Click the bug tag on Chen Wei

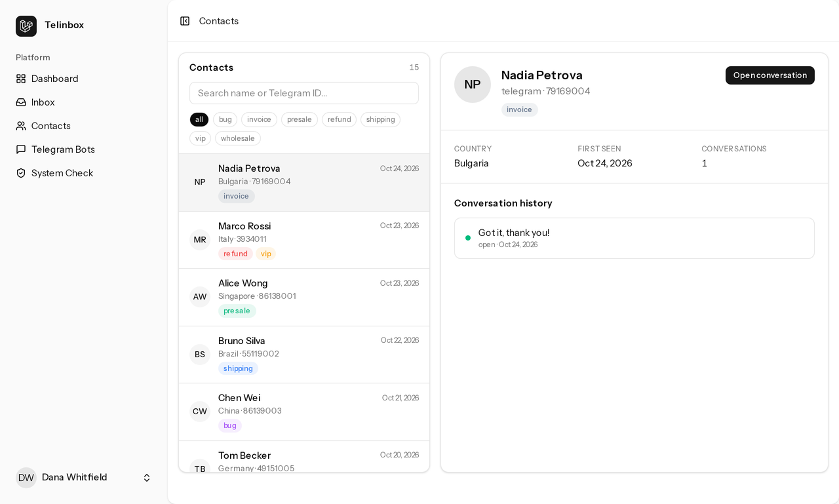(x=230, y=425)
